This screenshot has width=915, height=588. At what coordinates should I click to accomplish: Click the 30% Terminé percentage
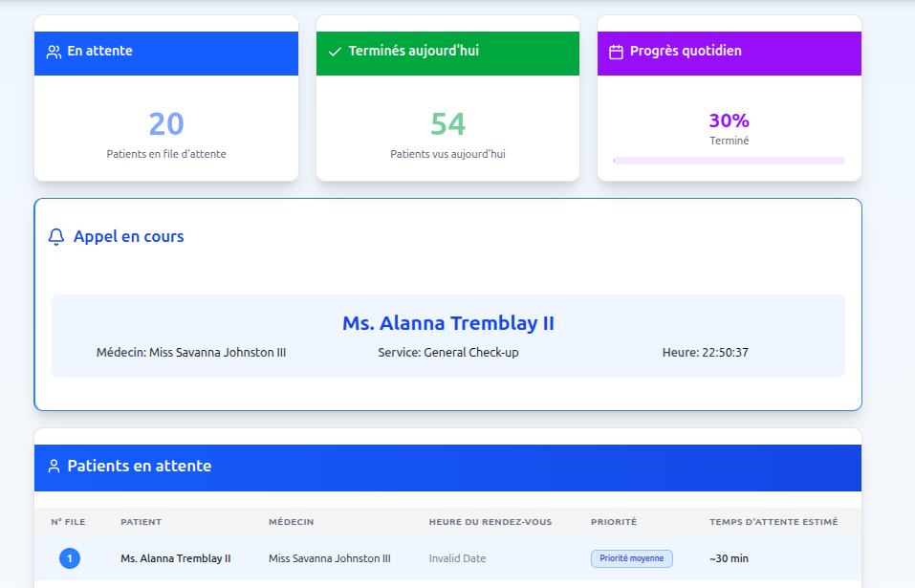729,121
